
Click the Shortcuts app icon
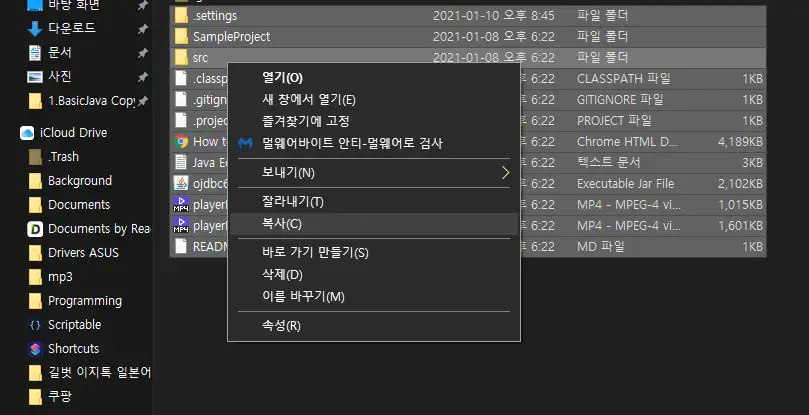click(35, 349)
